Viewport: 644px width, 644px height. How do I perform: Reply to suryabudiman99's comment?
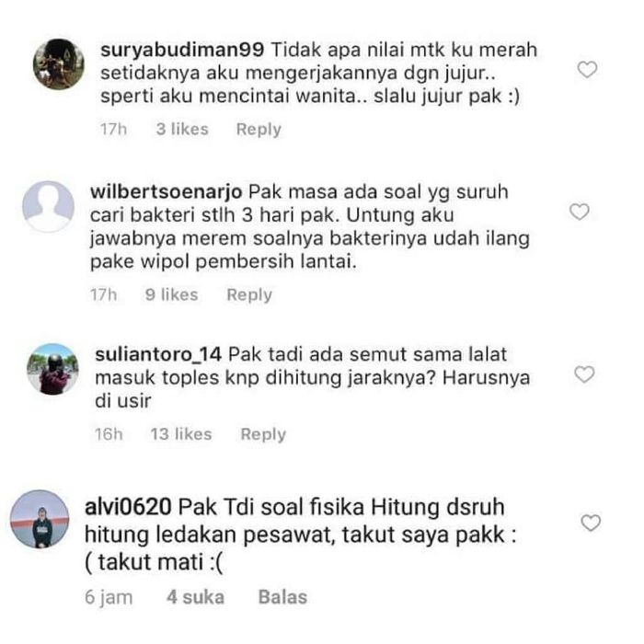coord(259,130)
